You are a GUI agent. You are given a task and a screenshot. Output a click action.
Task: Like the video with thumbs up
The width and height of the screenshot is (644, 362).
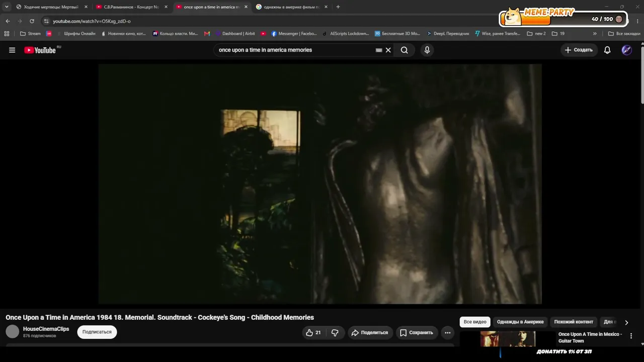[313, 332]
